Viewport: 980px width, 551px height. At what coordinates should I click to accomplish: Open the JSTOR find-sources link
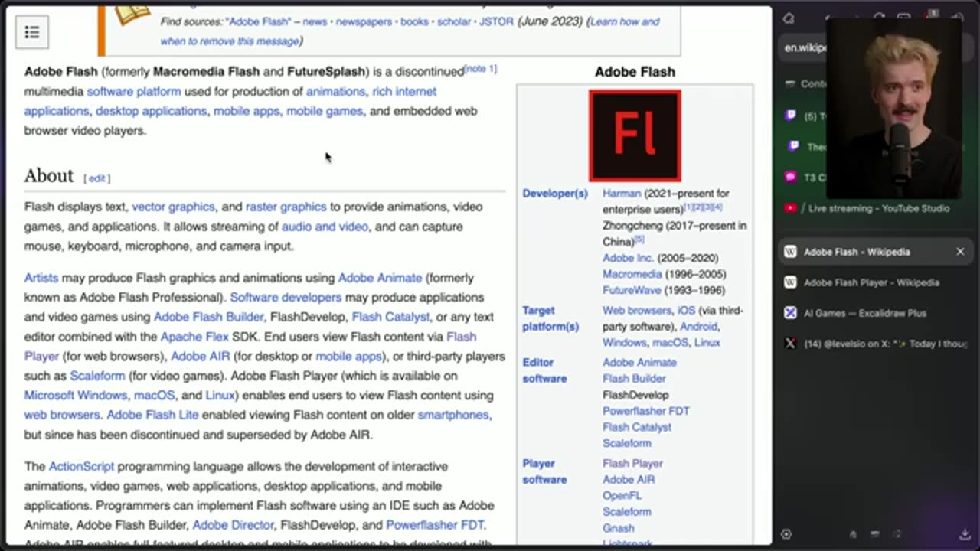point(496,21)
